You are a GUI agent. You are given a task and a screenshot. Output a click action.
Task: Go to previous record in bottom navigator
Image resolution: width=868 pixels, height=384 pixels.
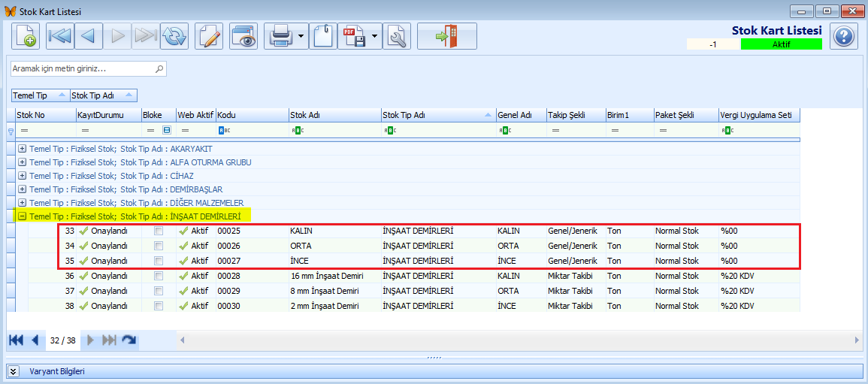pyautogui.click(x=35, y=340)
